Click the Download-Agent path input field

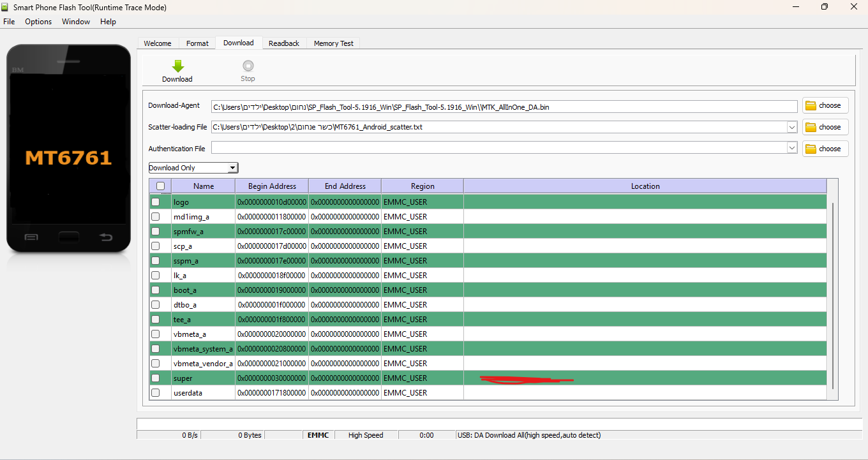504,107
